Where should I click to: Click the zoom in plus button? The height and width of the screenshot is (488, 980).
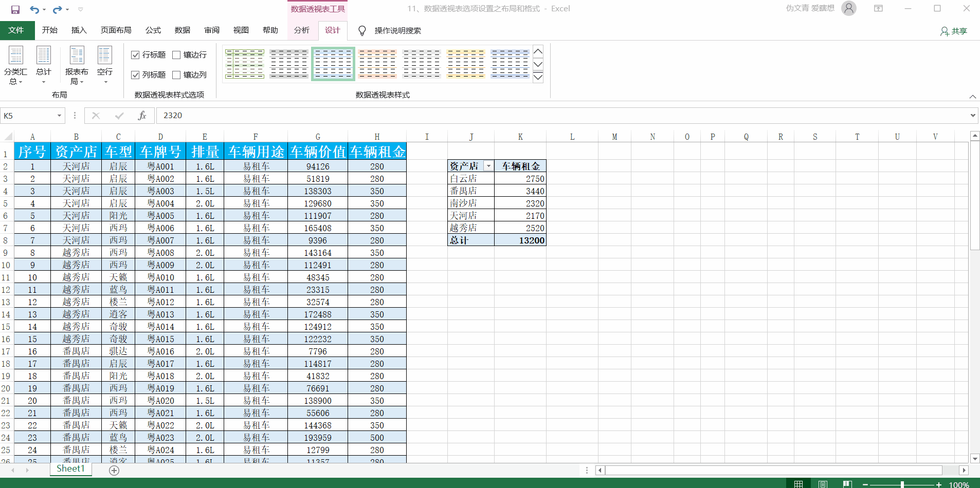pyautogui.click(x=939, y=484)
